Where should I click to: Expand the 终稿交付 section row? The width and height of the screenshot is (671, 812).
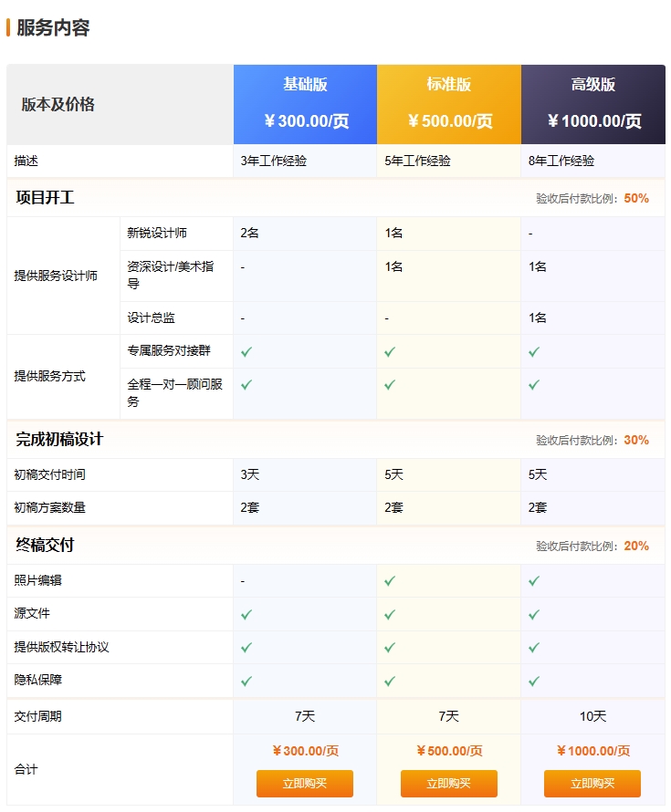(x=40, y=546)
